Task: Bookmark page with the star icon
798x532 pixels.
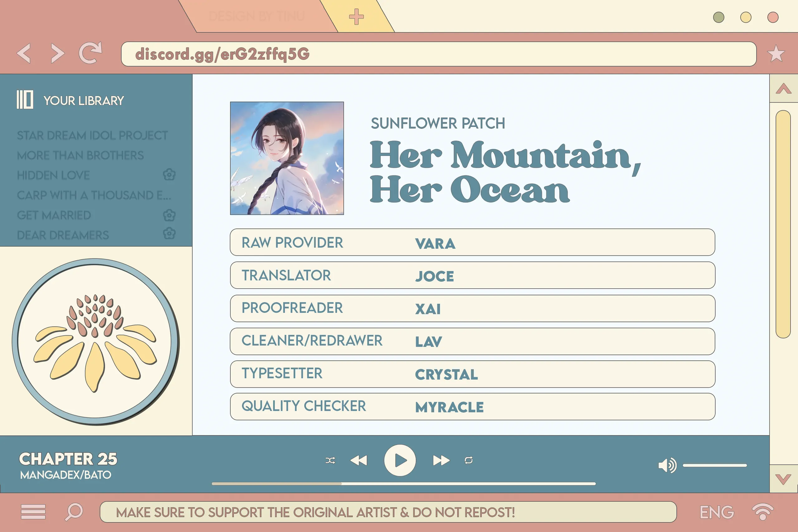Action: (x=776, y=54)
